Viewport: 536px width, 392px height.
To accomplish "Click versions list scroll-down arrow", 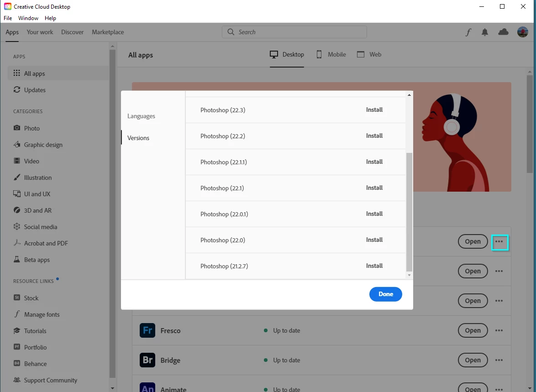I will tap(409, 275).
